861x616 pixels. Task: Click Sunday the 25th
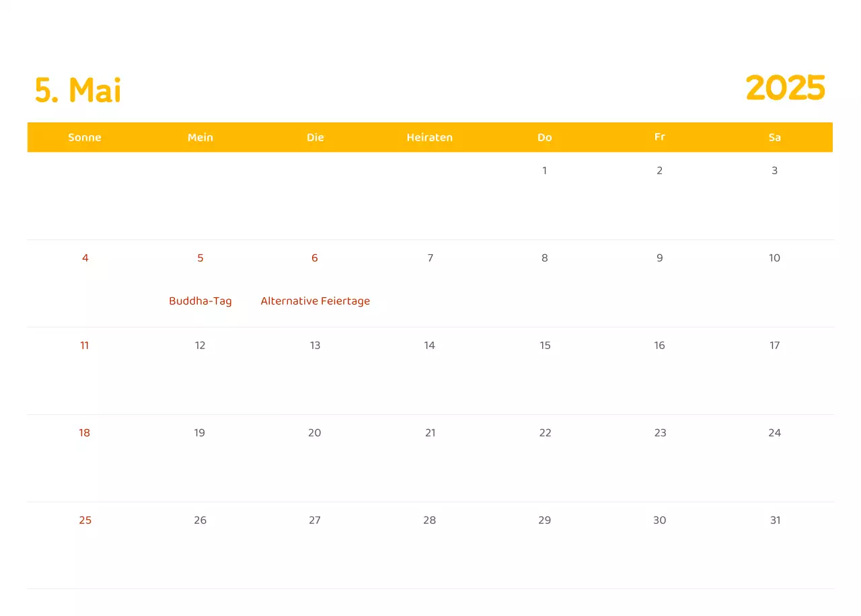pos(85,520)
